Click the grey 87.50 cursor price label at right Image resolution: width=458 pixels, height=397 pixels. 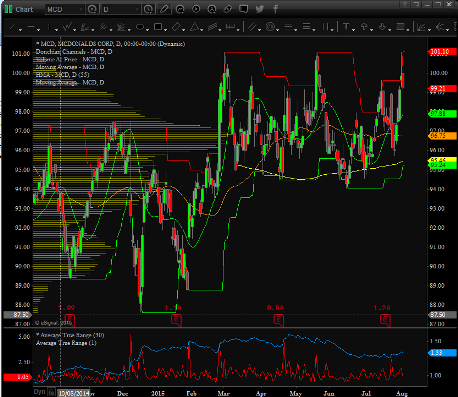click(x=442, y=315)
